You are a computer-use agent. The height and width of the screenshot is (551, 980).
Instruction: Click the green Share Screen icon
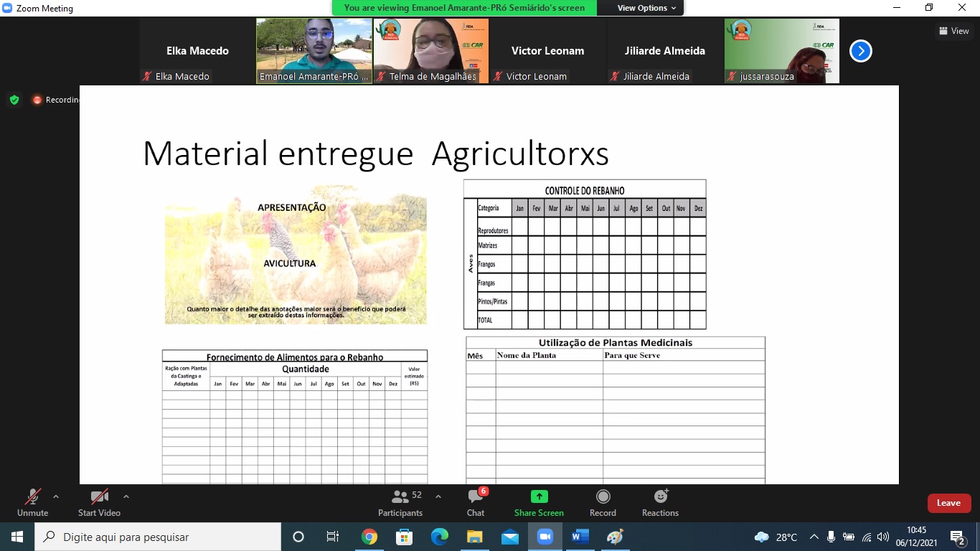pyautogui.click(x=539, y=496)
